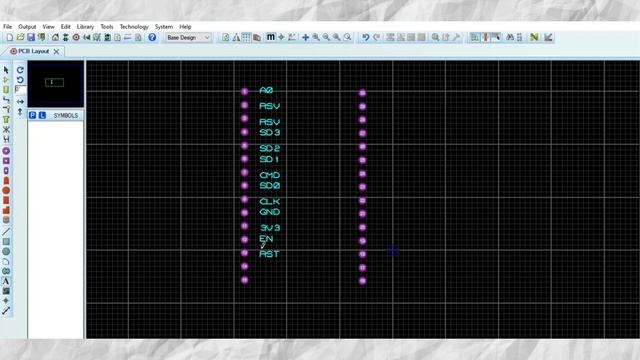Click the GND pin label
Screen dimensions: 640x360
click(x=270, y=212)
